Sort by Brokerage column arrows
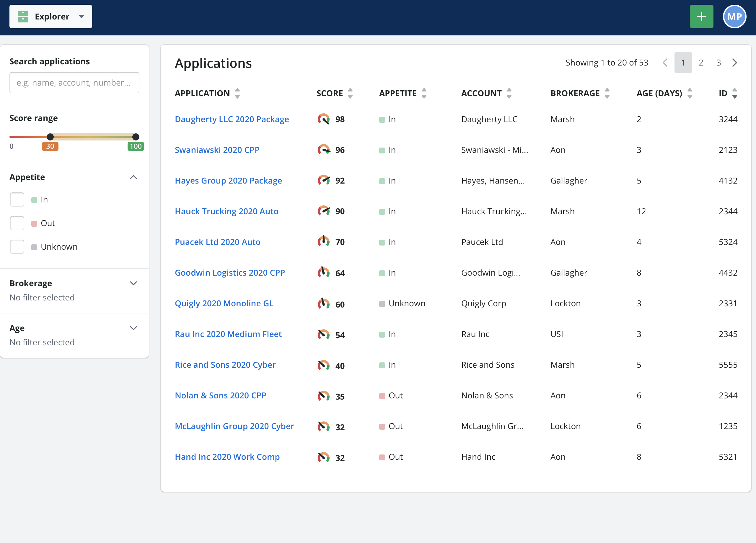 pos(607,93)
